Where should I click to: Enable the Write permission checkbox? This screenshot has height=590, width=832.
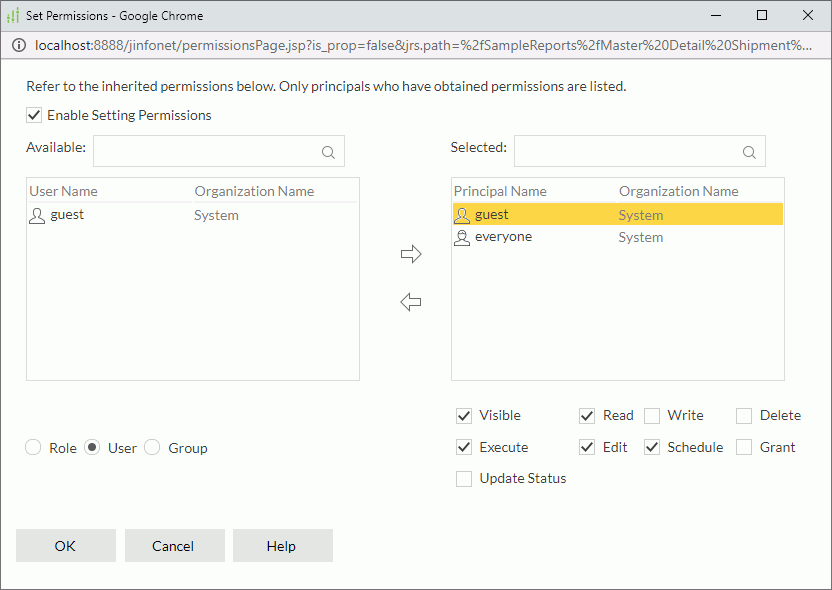click(652, 415)
